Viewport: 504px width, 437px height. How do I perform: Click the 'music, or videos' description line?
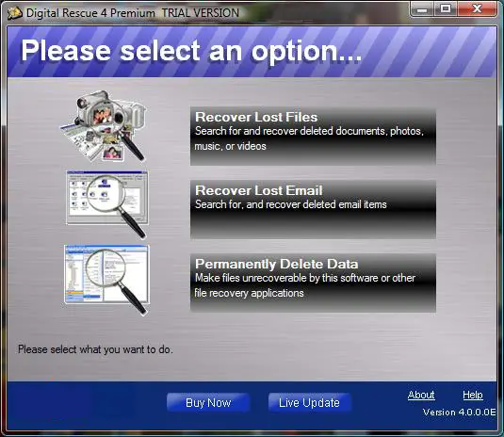tap(230, 146)
